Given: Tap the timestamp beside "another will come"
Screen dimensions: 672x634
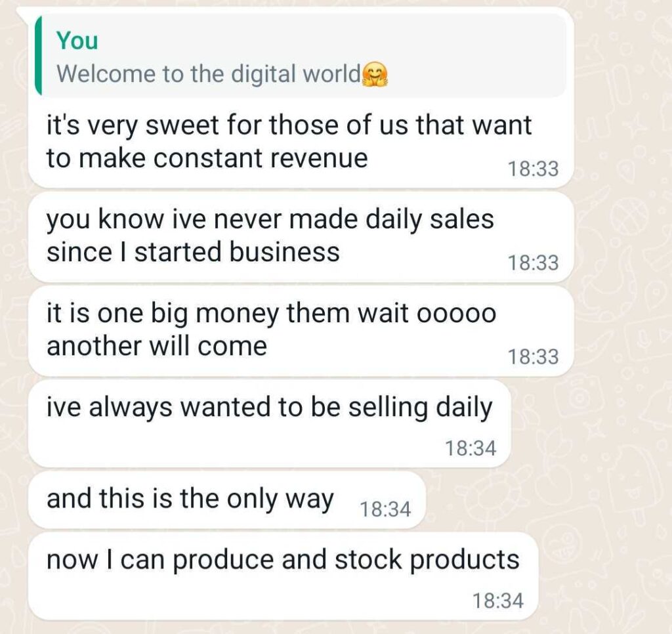Looking at the screenshot, I should (x=533, y=357).
